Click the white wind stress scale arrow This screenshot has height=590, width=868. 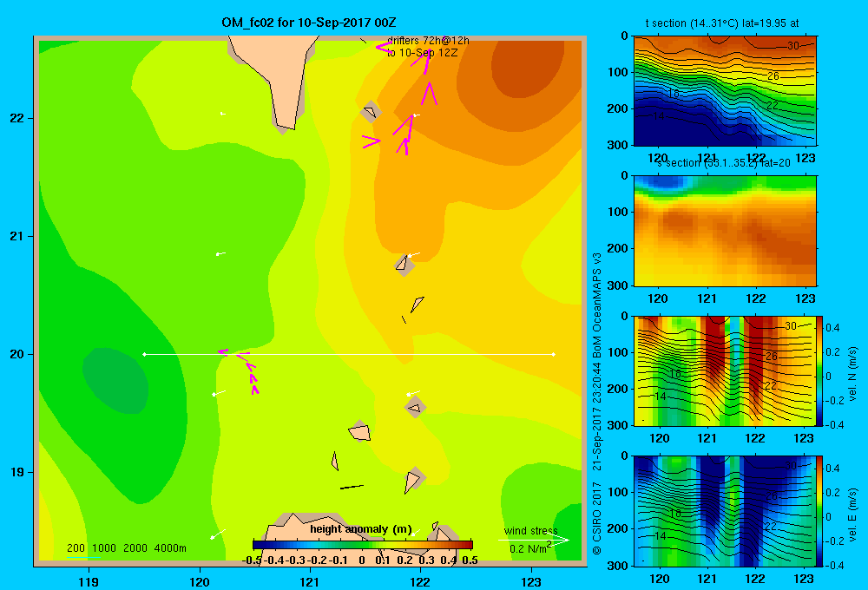(534, 541)
